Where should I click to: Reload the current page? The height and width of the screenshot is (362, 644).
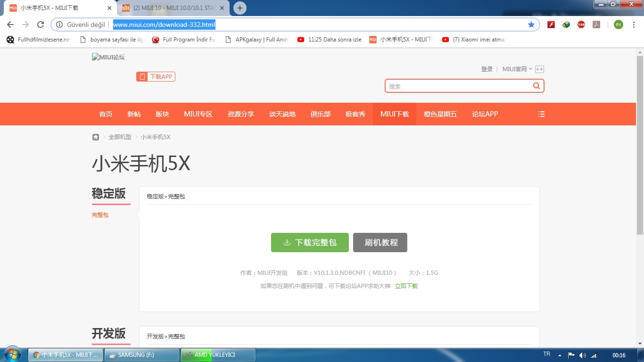pos(41,25)
